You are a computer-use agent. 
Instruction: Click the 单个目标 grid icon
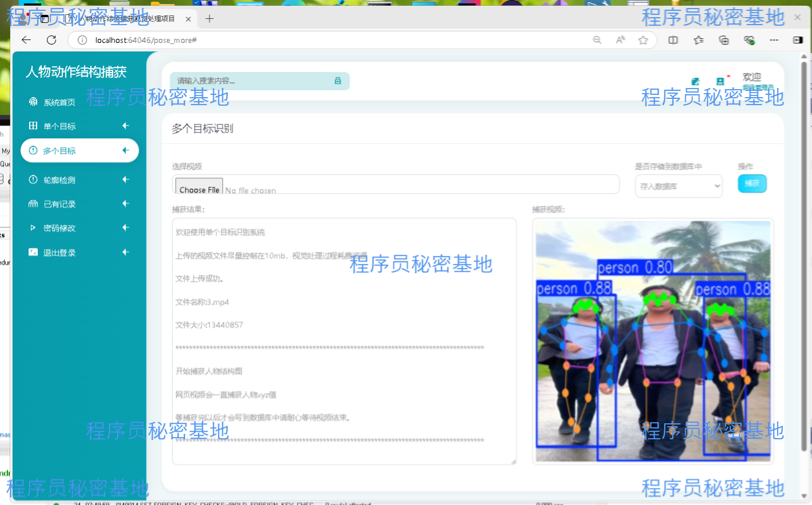(33, 126)
